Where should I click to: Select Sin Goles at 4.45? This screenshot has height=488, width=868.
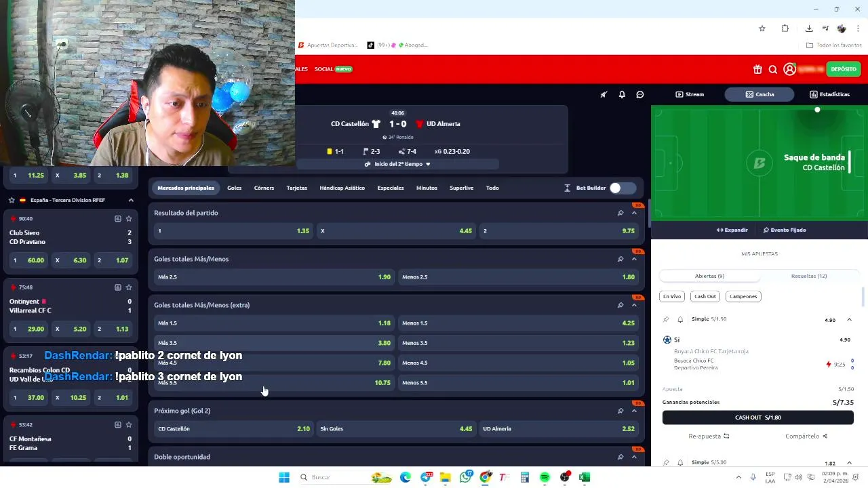tap(396, 429)
